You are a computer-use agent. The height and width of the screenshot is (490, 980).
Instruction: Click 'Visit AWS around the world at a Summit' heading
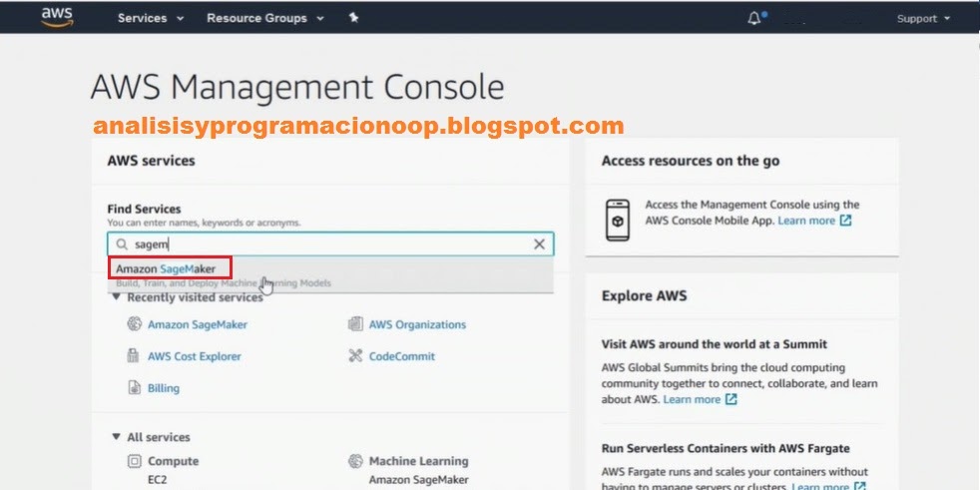tap(714, 344)
